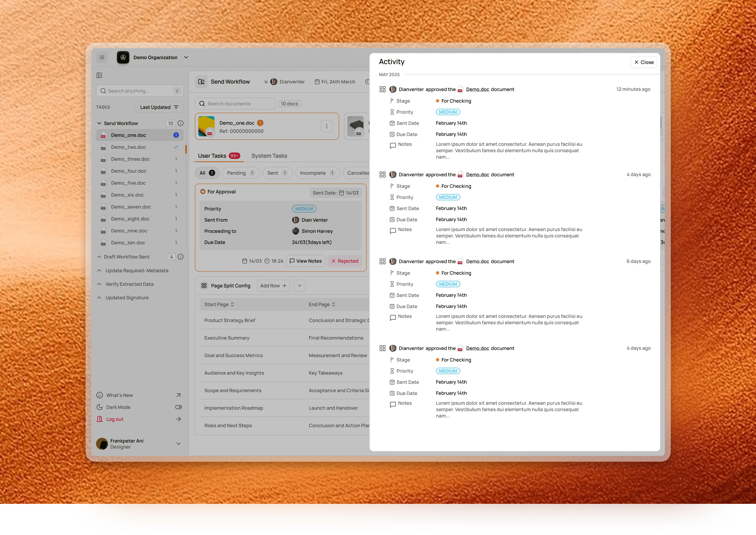The image size is (756, 535).
Task: Click What's New external arrow icon
Action: [x=179, y=395]
